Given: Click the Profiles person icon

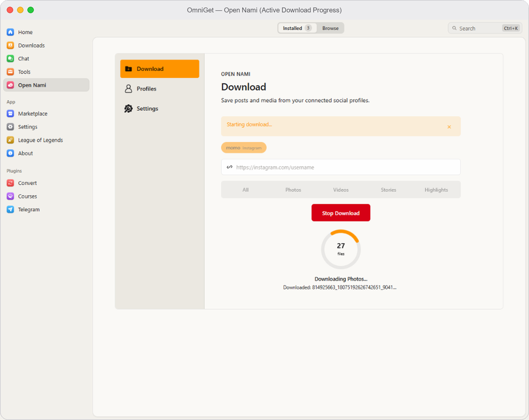Looking at the screenshot, I should (x=129, y=89).
